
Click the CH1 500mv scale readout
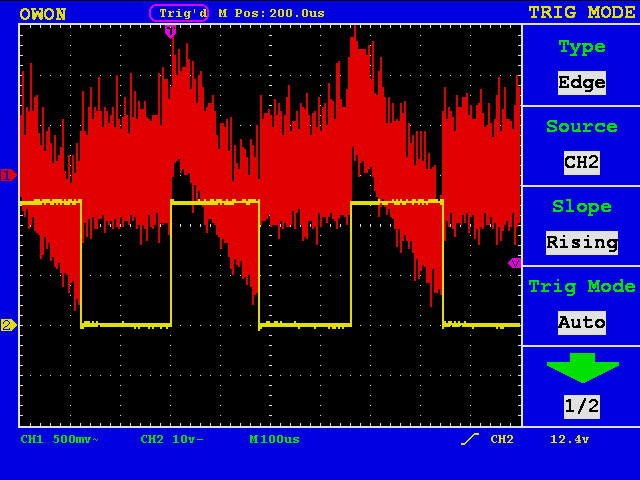click(x=60, y=439)
